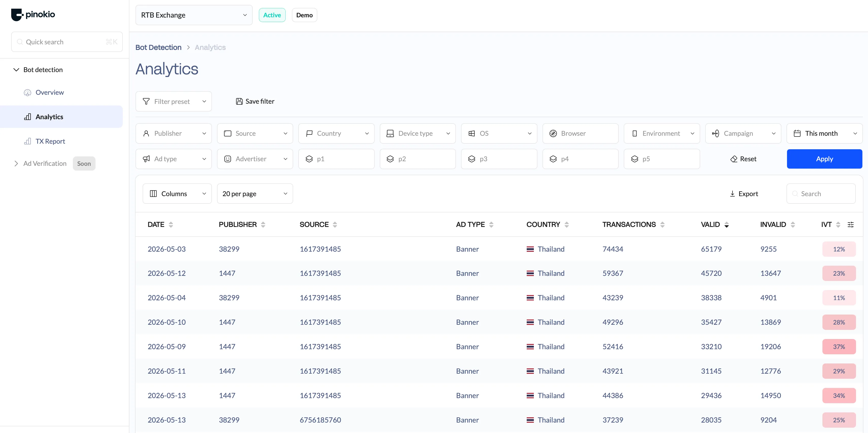Open the This month date range dropdown
868x433 pixels.
[x=824, y=133]
